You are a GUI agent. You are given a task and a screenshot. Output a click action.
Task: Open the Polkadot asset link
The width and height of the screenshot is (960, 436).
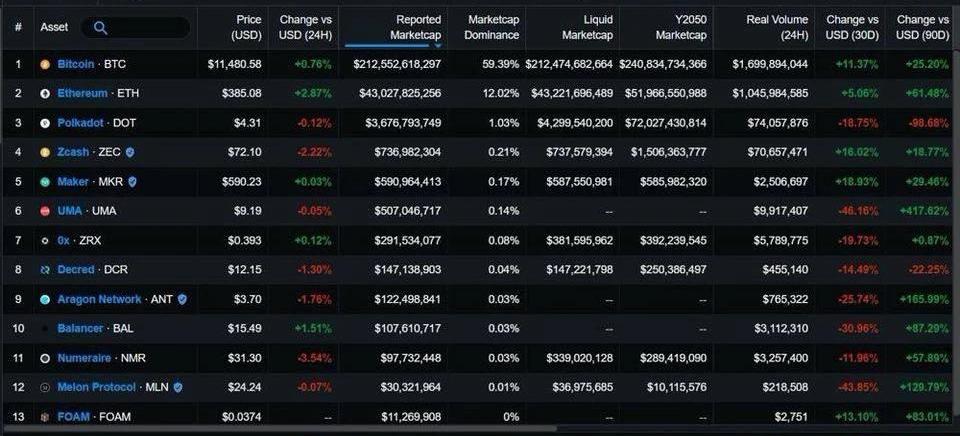(80, 123)
